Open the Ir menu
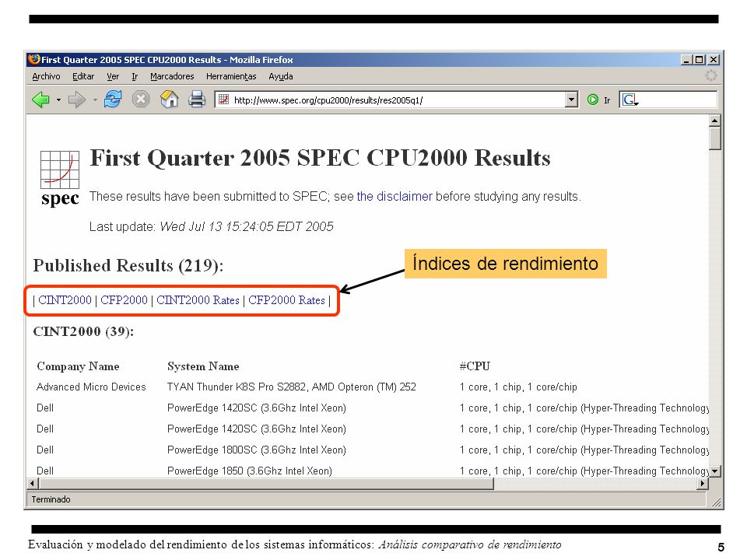747x560 pixels. tap(135, 76)
